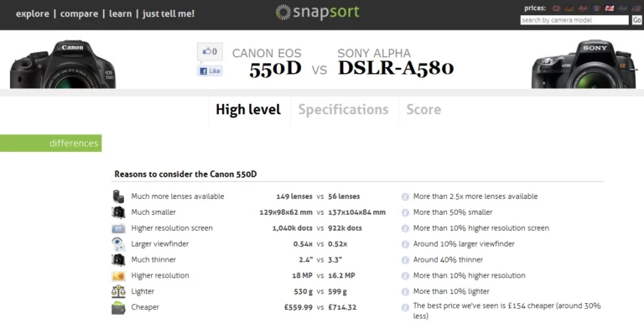Click the 599 g weight value

coord(338,291)
